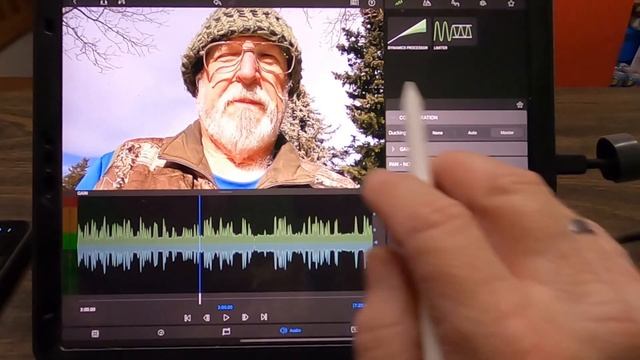Open the favorites star tab
Viewport: 640px width, 360px height.
[511, 3]
